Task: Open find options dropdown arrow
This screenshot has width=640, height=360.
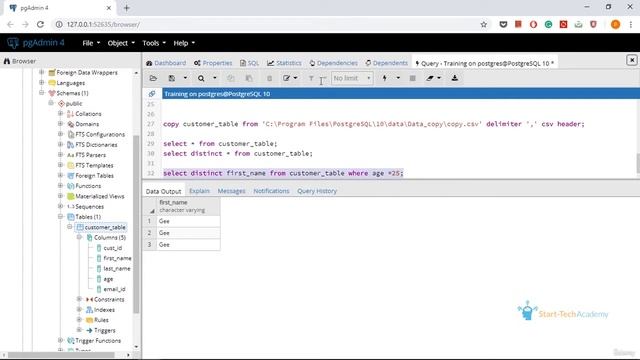Action: (215, 78)
